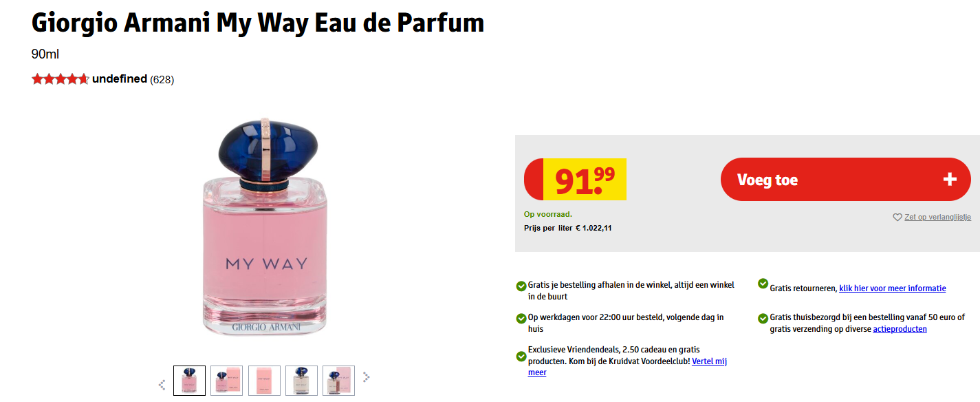
Task: Open the (628) reviews count
Action: pyautogui.click(x=162, y=80)
